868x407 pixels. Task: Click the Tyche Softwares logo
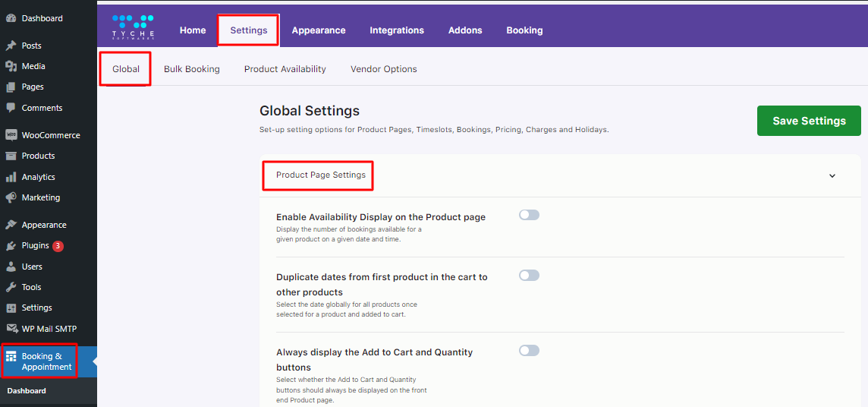(133, 27)
